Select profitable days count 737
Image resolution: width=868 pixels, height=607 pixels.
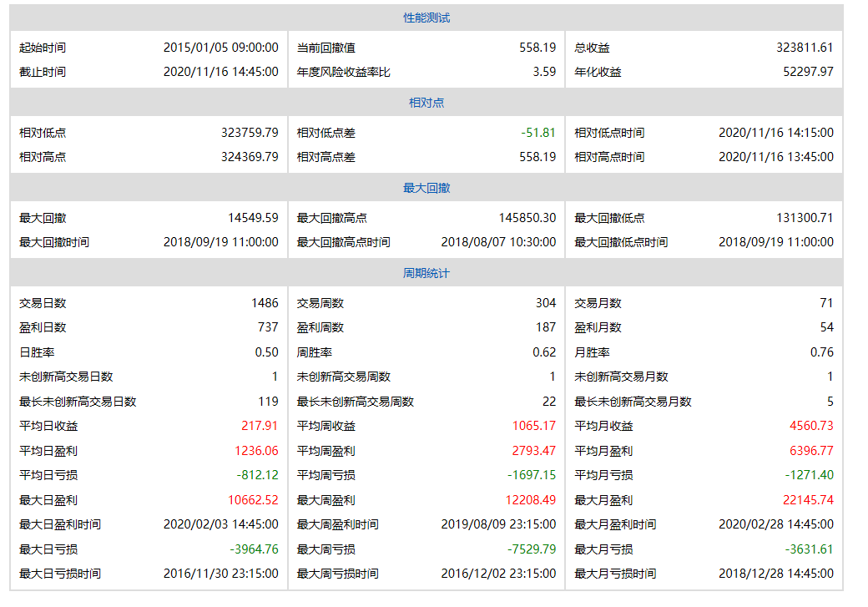pos(268,328)
